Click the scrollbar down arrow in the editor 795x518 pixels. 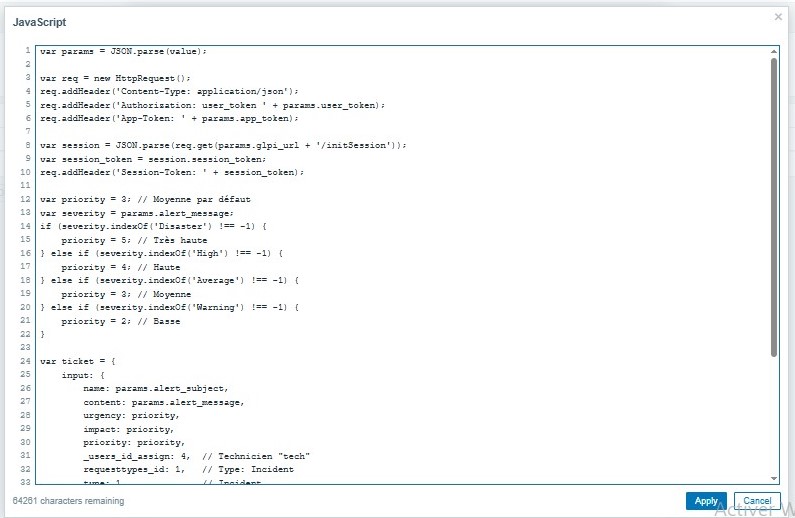[774, 478]
